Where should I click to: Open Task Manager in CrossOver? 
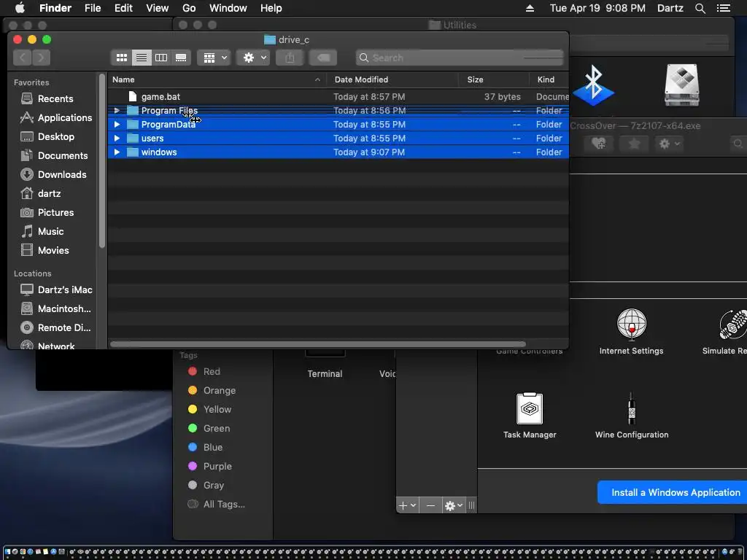[x=530, y=415]
